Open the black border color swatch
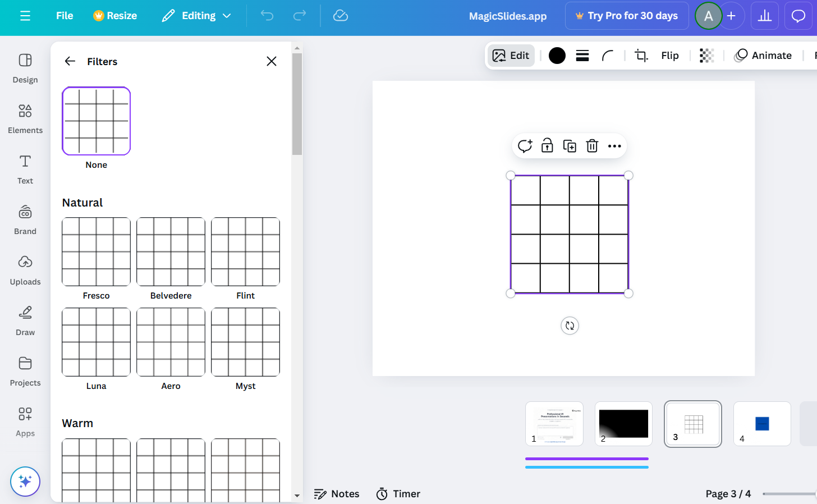This screenshot has width=817, height=504. pos(557,56)
